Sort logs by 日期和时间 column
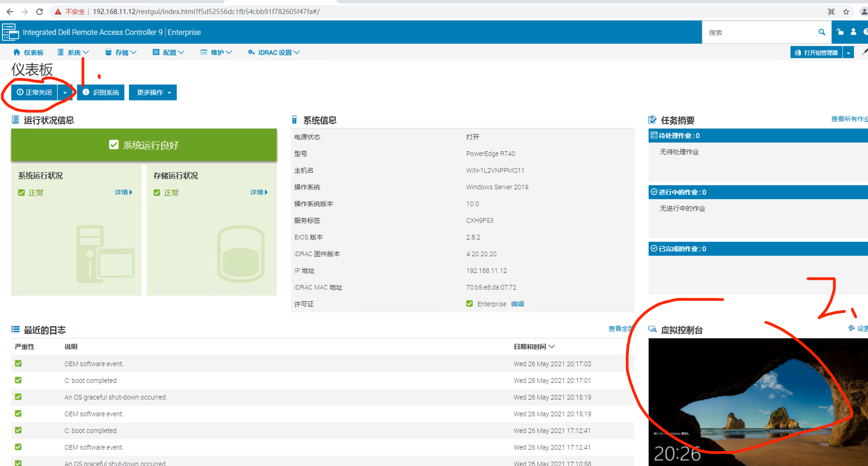 click(534, 347)
